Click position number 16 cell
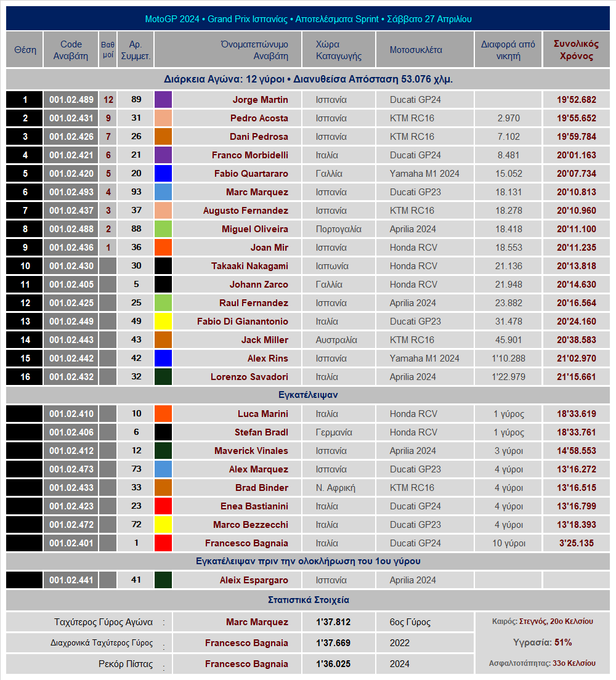 [x=25, y=377]
